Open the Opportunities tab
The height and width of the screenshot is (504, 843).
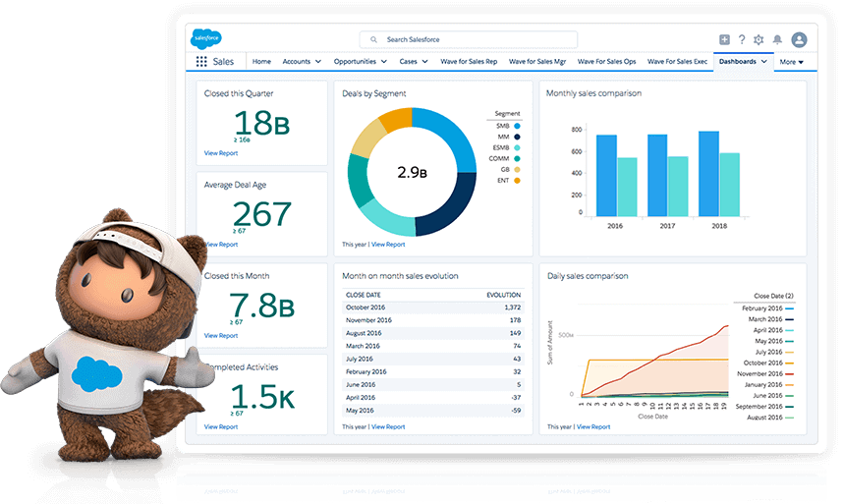(x=355, y=62)
